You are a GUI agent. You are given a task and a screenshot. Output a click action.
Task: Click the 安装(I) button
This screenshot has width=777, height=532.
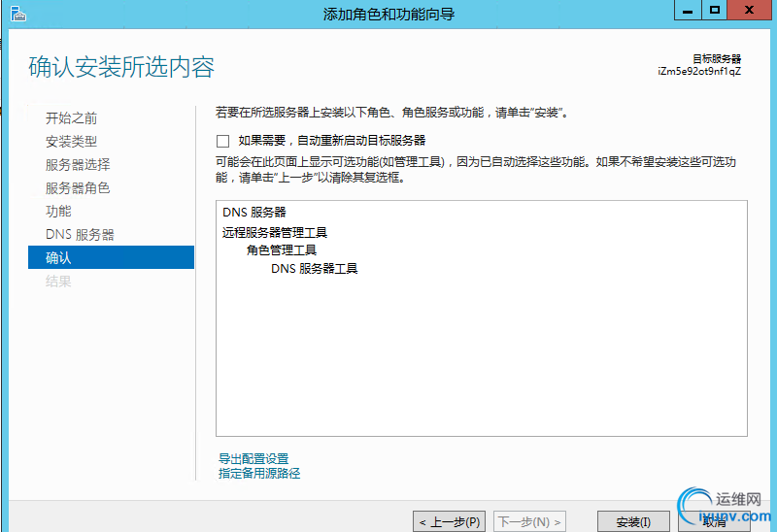point(633,521)
